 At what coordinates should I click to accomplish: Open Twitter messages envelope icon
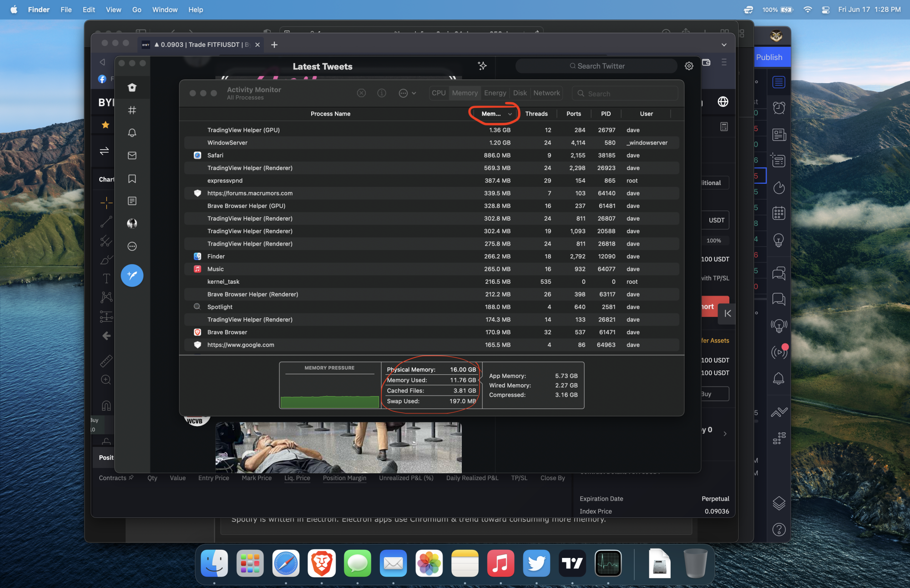pos(132,156)
